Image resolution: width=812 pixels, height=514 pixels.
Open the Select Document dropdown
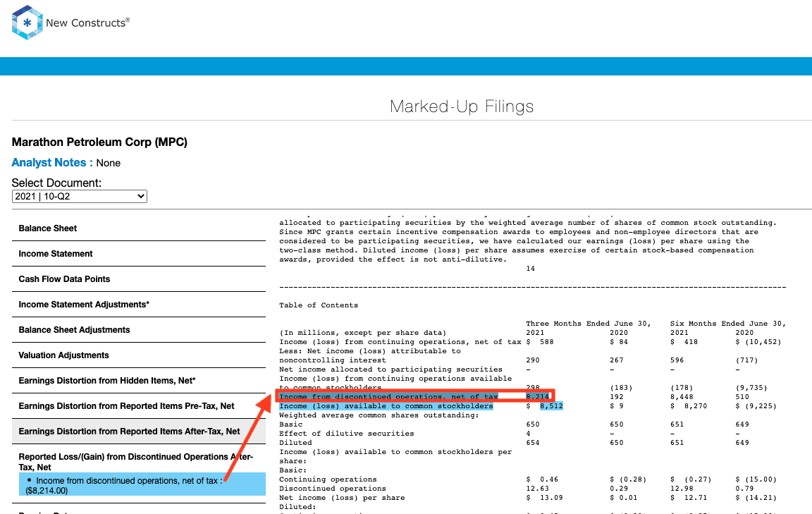(79, 197)
